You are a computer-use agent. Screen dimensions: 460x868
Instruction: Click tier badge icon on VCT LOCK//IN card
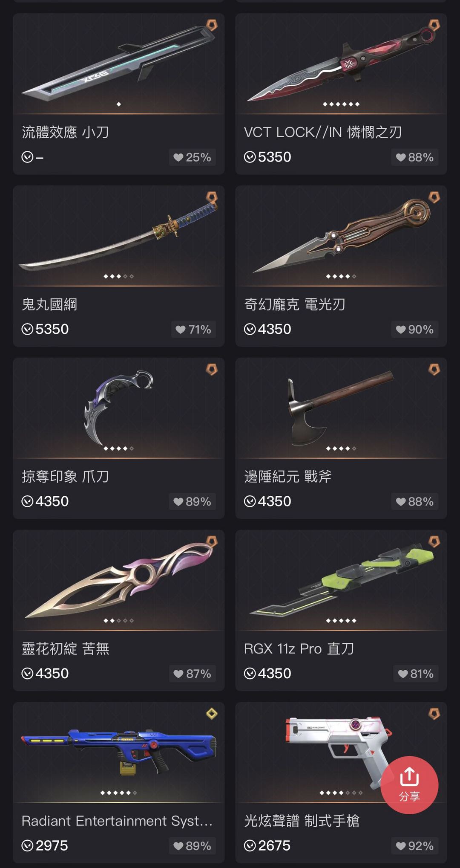tap(434, 25)
